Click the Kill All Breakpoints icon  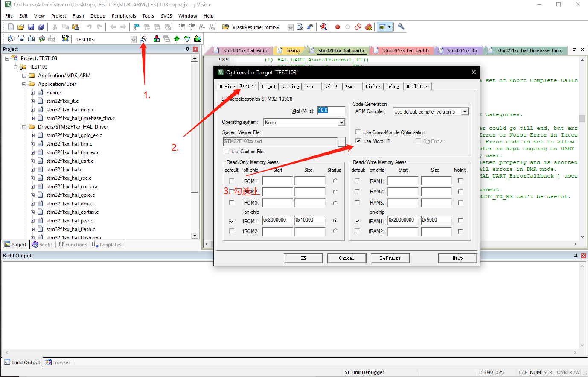pyautogui.click(x=368, y=27)
